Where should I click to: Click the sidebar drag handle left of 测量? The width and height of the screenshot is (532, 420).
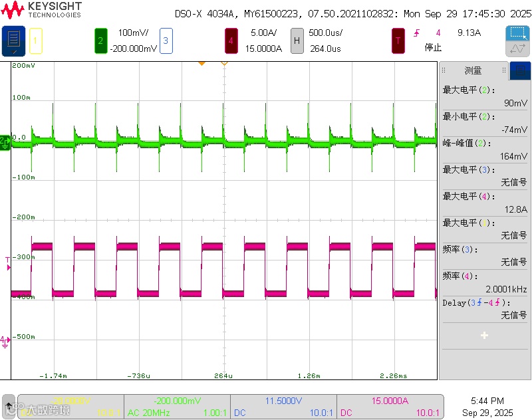444,70
